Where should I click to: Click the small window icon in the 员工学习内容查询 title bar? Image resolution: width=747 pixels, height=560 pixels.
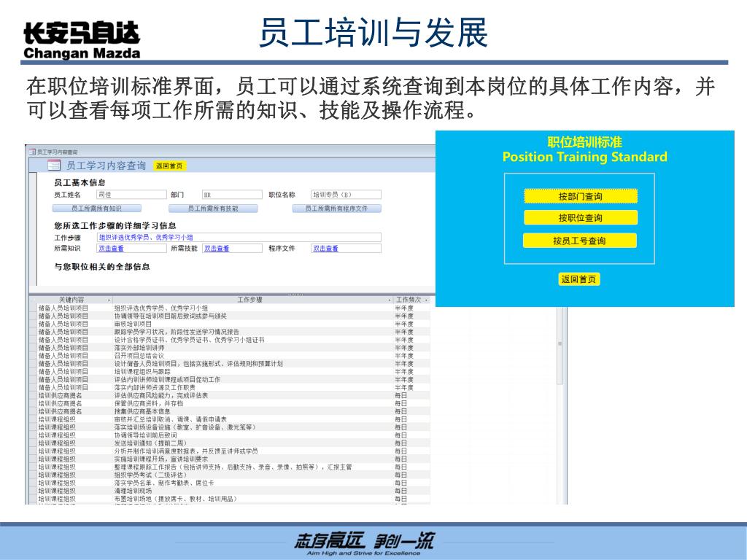coord(32,152)
